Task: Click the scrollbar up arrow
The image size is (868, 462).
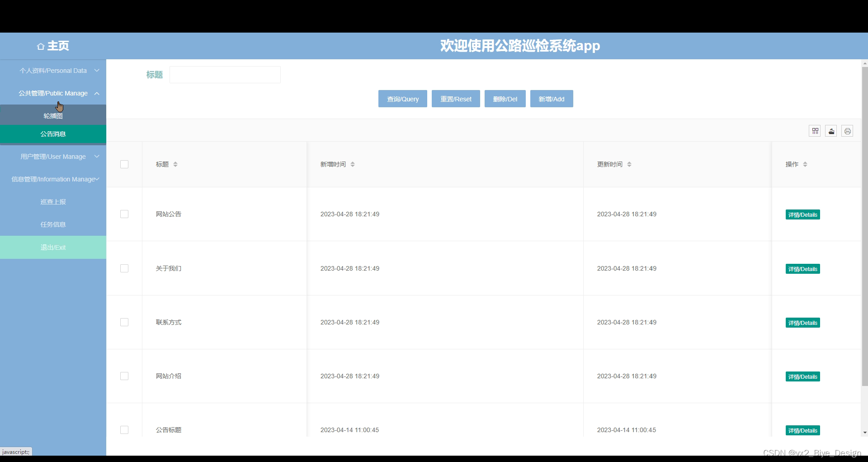Action: coord(865,63)
